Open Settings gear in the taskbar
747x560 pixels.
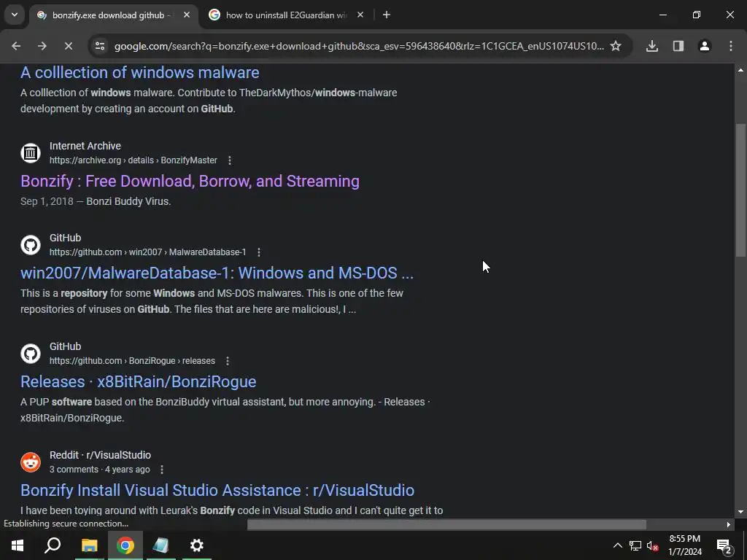click(x=197, y=545)
